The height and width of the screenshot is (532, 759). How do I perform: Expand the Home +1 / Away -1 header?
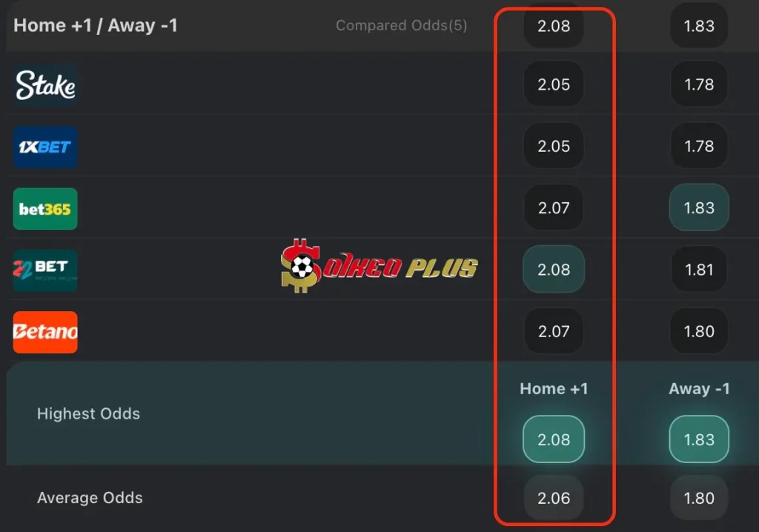click(x=96, y=25)
